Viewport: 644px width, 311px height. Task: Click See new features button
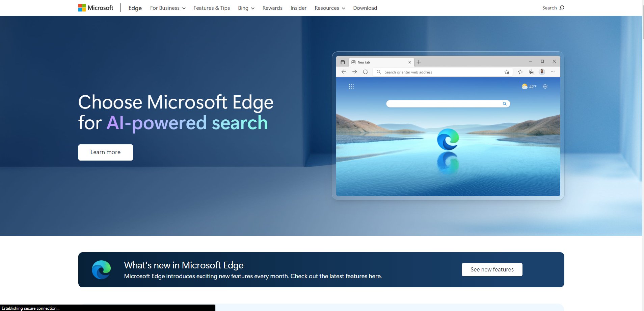[492, 269]
